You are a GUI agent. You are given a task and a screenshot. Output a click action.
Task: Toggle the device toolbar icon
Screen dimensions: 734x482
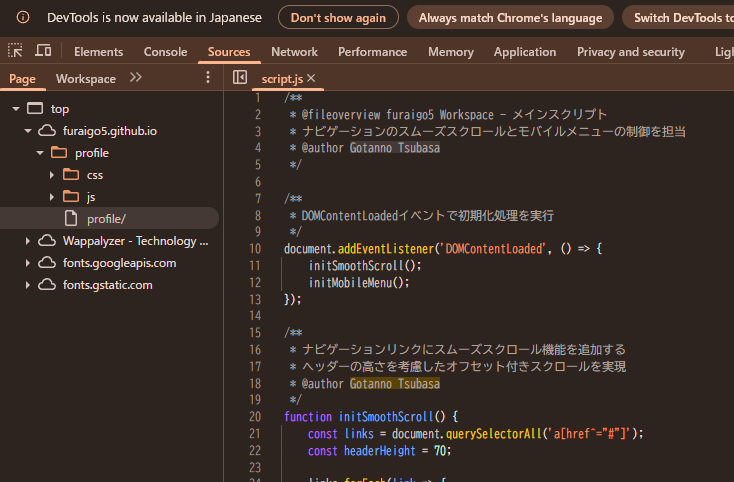[43, 51]
